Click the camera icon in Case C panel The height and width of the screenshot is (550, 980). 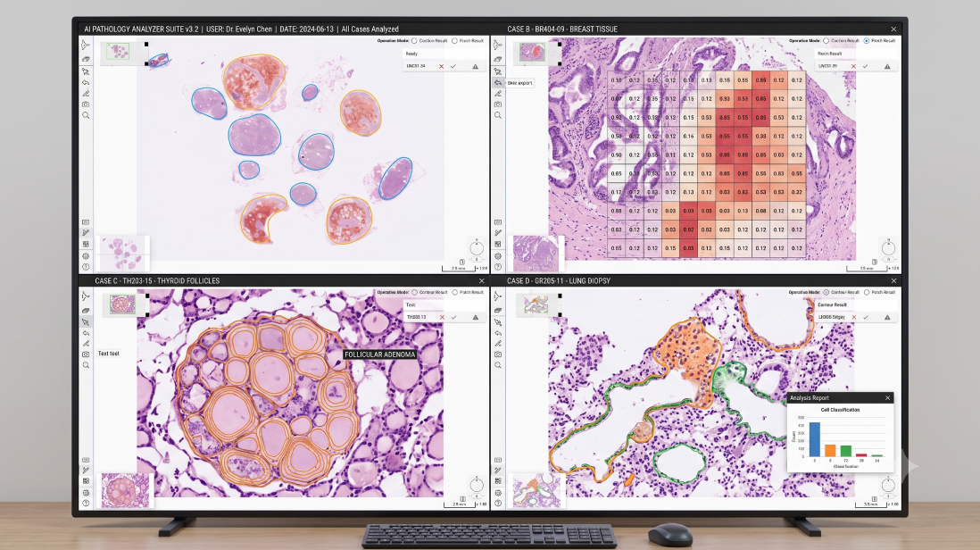[x=86, y=354]
